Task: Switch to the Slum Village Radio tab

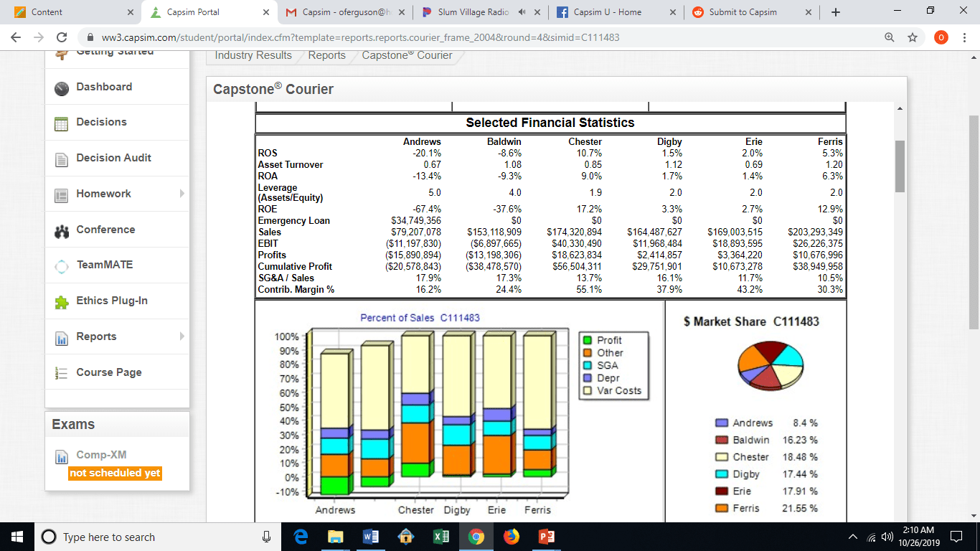Action: tap(482, 12)
